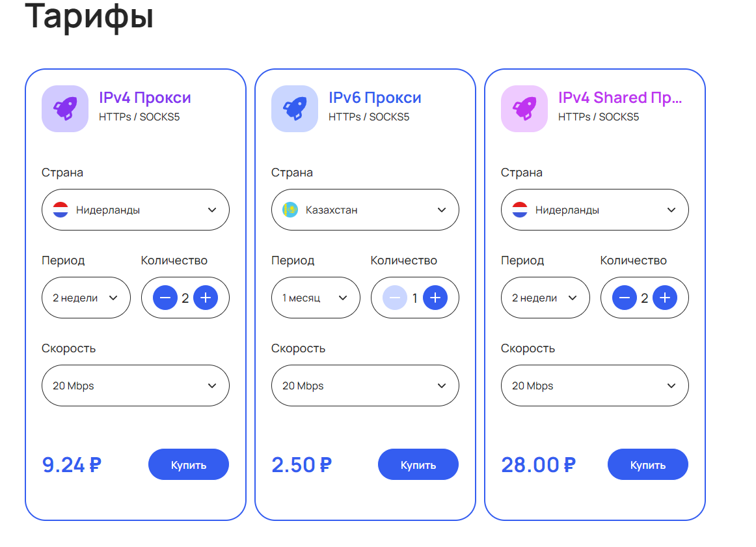Viewport: 756px width, 547px height.
Task: Click the IPv6 Прокси title text
Action: [x=375, y=98]
